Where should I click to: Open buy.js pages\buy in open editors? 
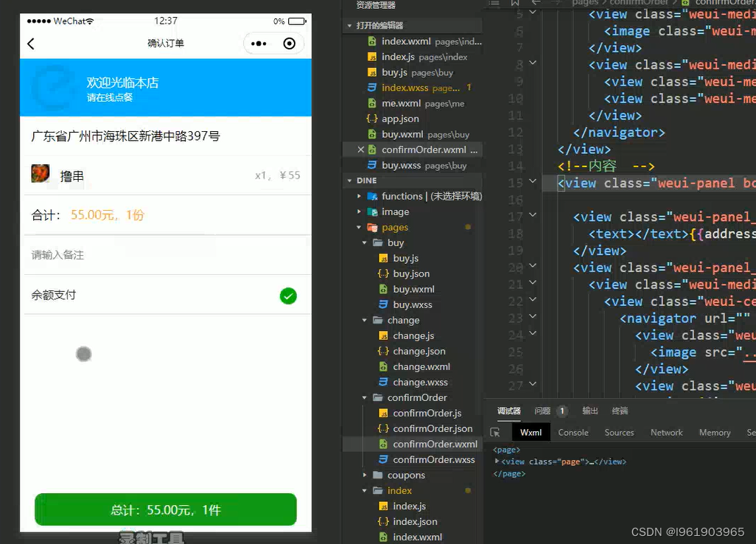[410, 72]
